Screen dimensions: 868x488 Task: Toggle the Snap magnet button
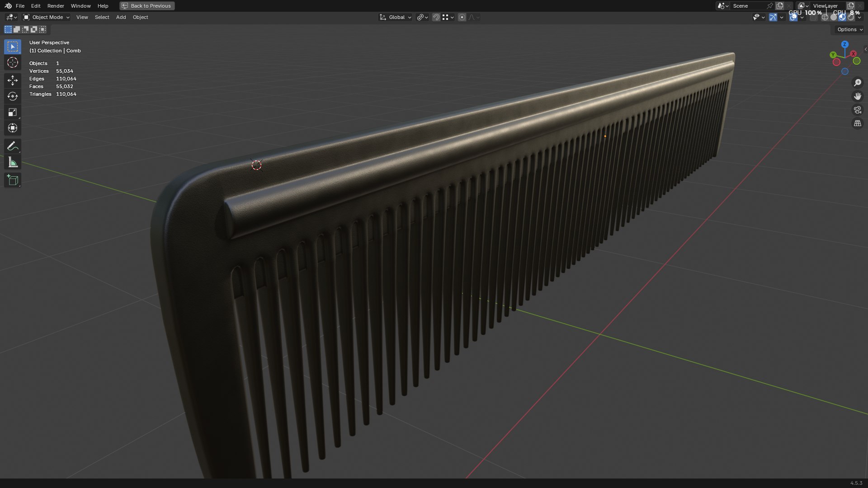(436, 17)
